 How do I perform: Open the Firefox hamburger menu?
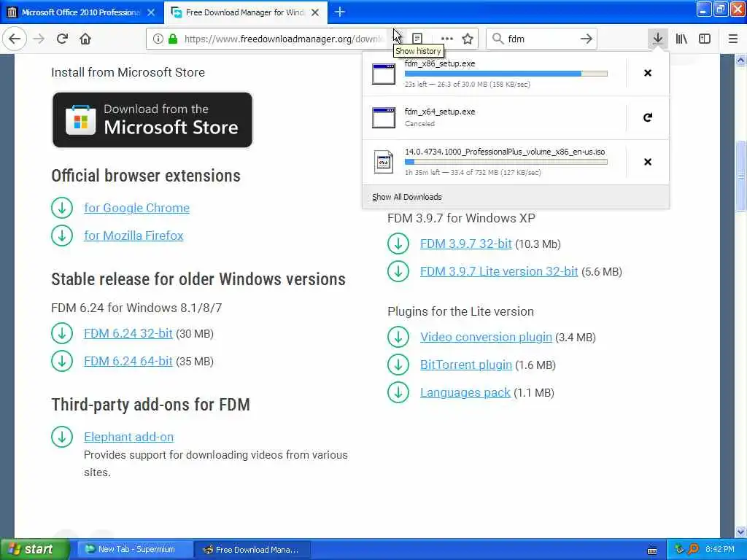(x=733, y=39)
